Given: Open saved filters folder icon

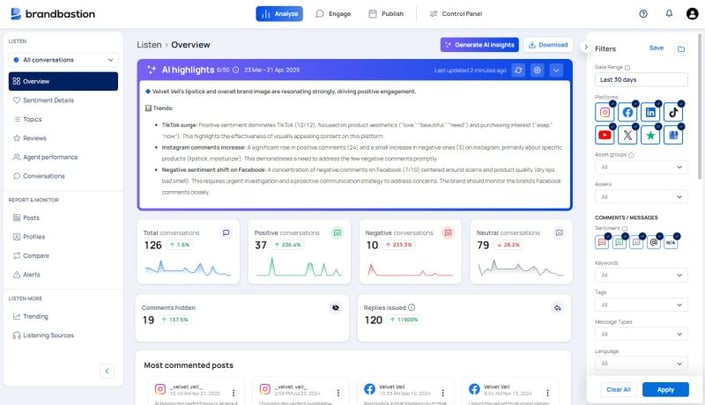Looking at the screenshot, I should (x=681, y=49).
